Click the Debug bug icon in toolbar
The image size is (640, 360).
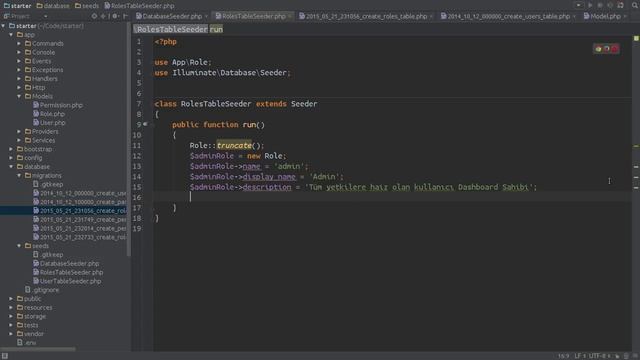tap(600, 5)
